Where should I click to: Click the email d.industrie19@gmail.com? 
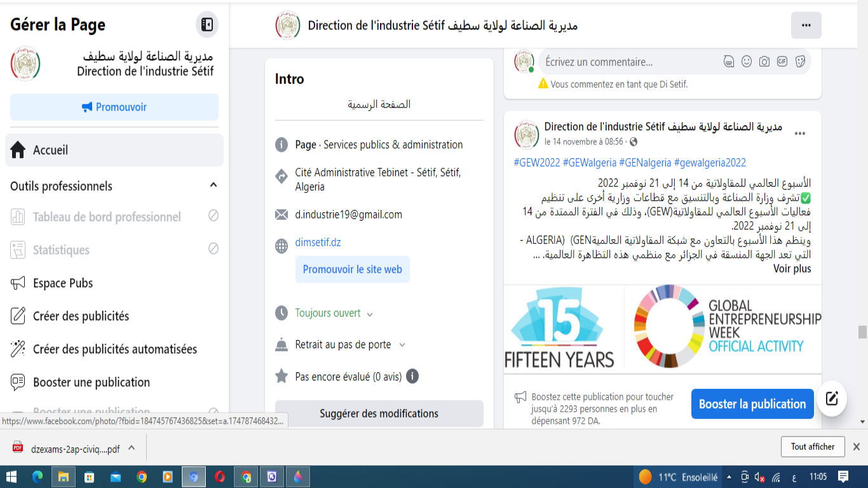click(x=349, y=215)
